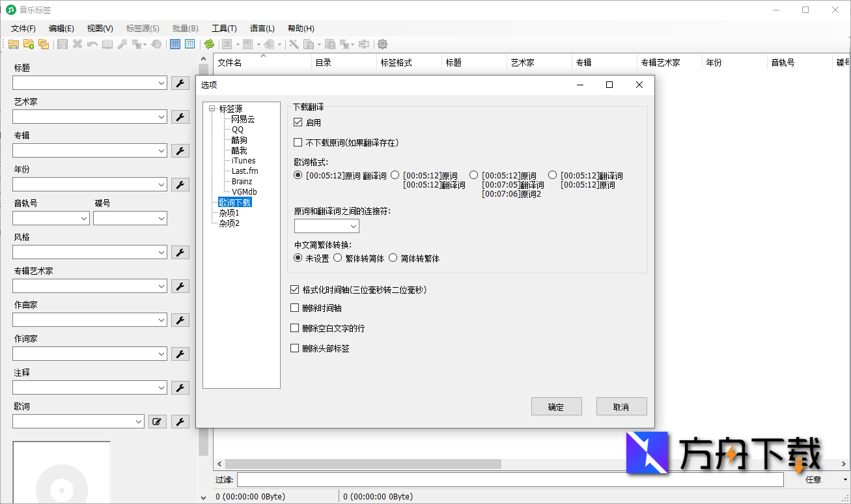The height and width of the screenshot is (504, 851).
Task: Uncheck 格式化时间轴 option
Action: pyautogui.click(x=294, y=289)
